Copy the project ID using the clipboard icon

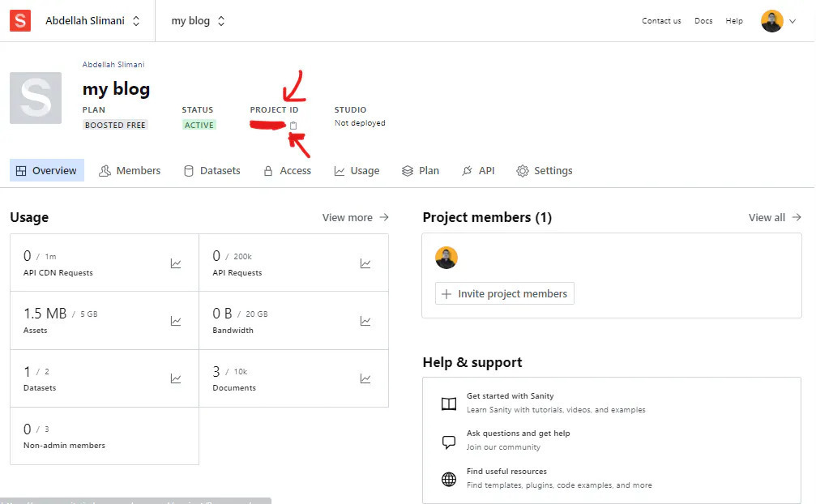coord(293,124)
